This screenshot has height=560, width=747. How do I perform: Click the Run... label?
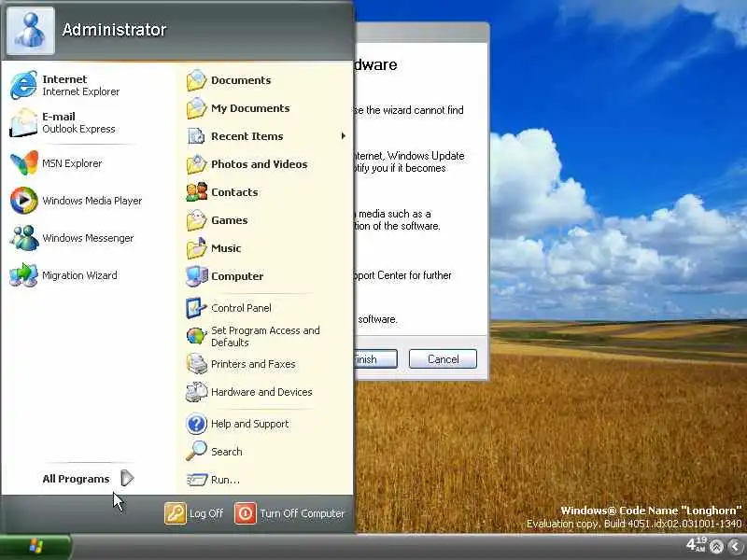225,480
